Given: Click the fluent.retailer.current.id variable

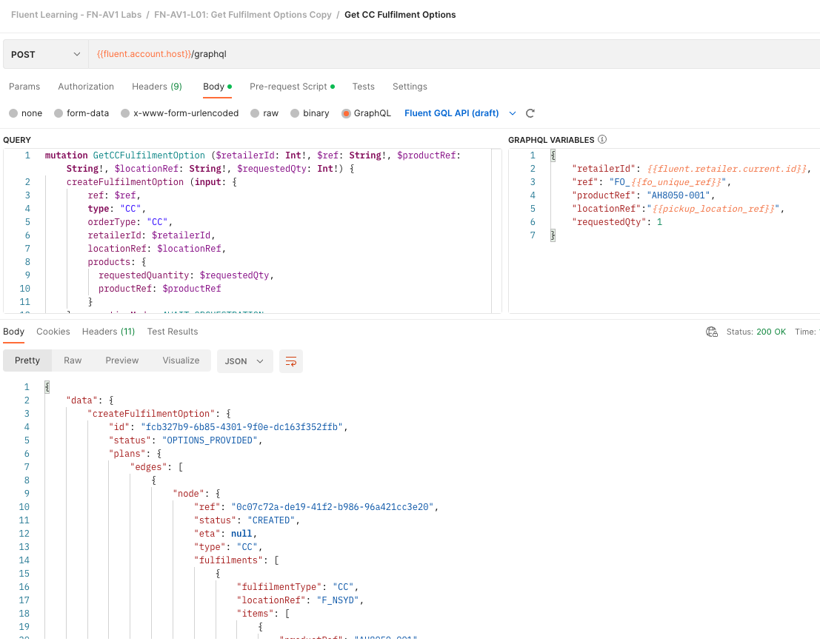Looking at the screenshot, I should pos(727,169).
